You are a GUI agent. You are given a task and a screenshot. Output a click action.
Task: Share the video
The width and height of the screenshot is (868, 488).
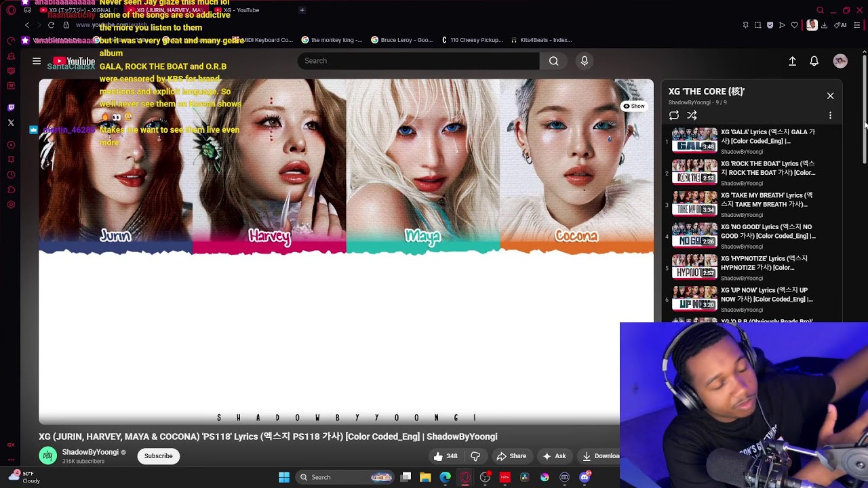[x=511, y=456]
